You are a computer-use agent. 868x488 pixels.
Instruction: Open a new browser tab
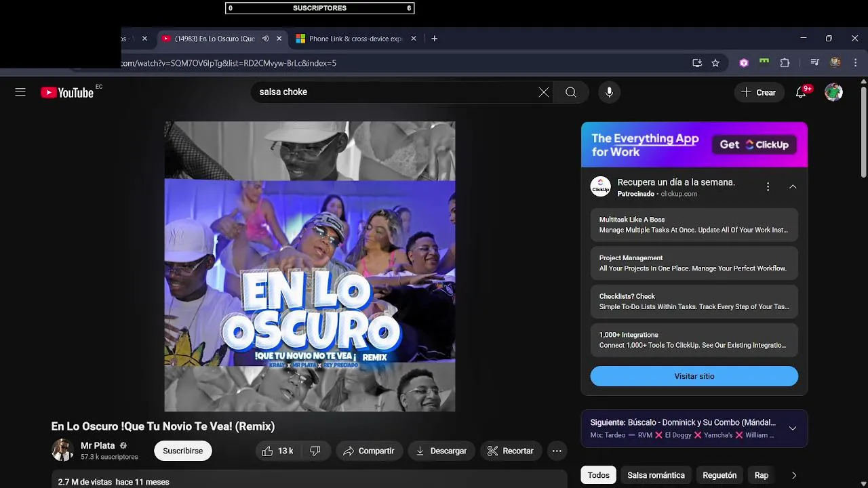(435, 39)
